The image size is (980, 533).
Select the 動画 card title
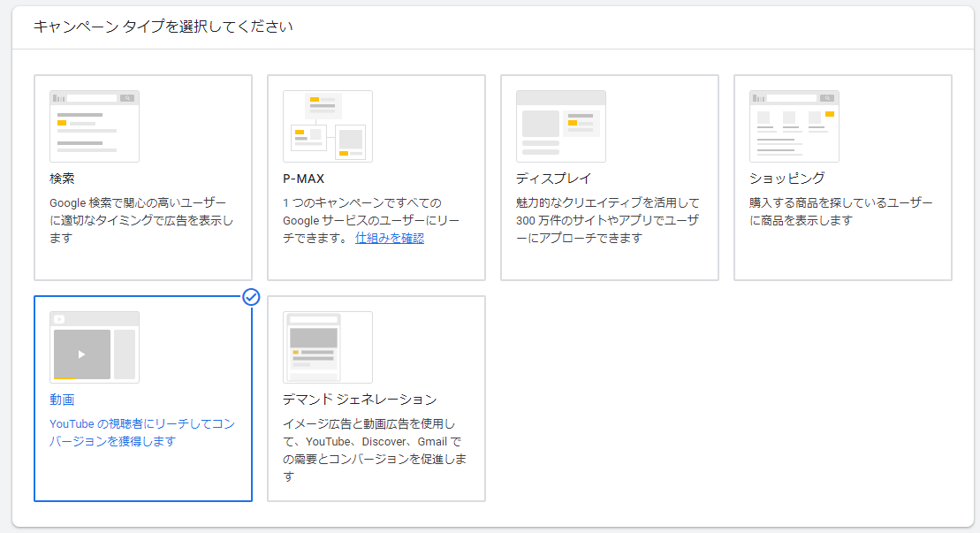pos(62,400)
